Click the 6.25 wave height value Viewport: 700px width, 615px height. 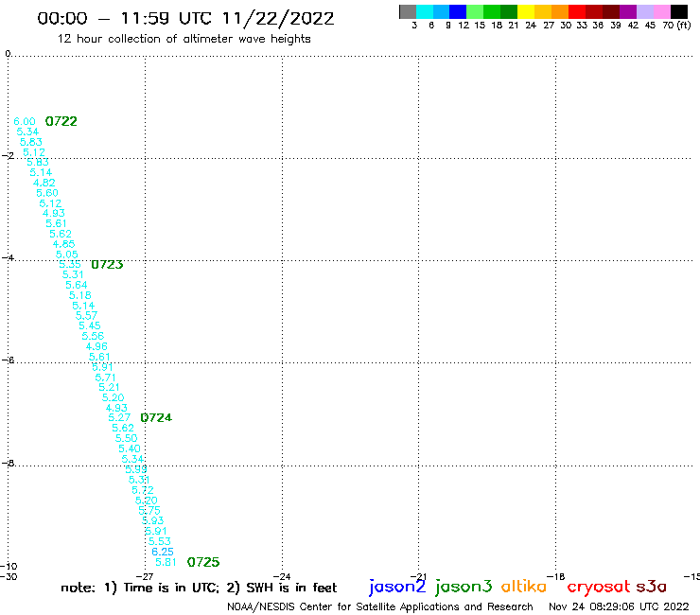(x=163, y=552)
